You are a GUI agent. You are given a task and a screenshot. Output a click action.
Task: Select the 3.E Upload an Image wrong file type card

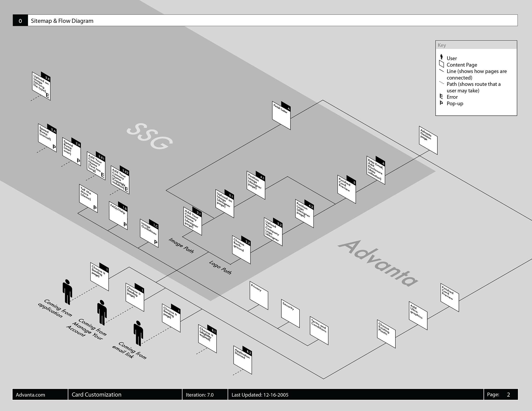pos(41,86)
